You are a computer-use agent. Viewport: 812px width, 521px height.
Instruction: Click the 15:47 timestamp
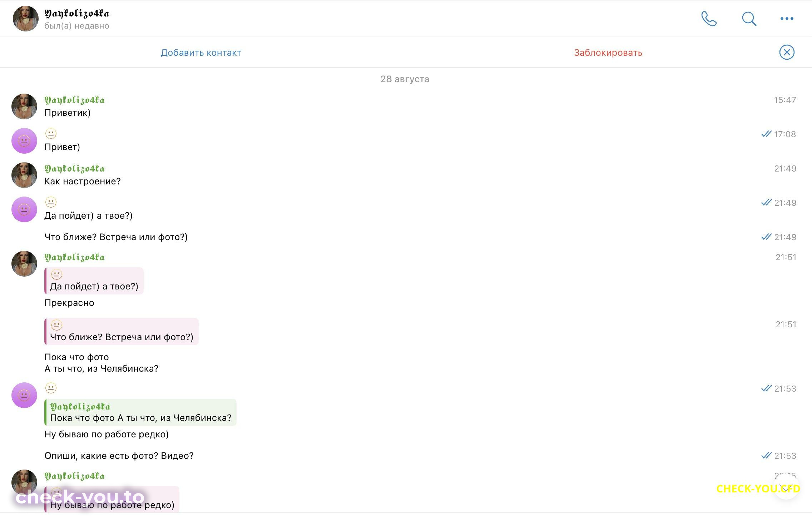click(785, 100)
